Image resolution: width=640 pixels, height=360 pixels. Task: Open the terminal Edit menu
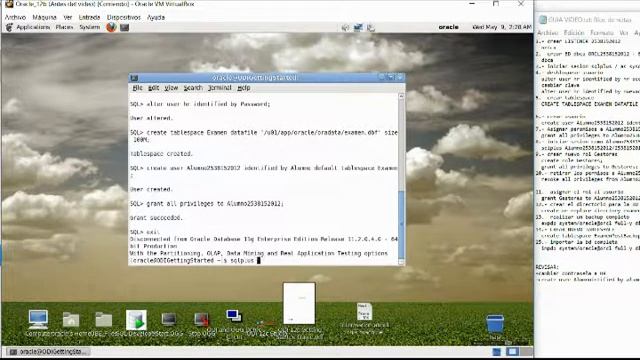pyautogui.click(x=153, y=88)
